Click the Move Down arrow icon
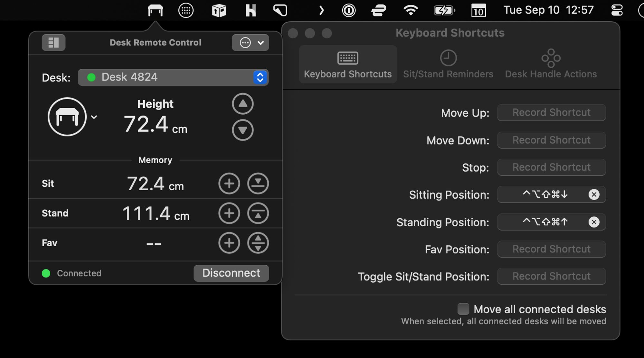The image size is (644, 358). (242, 130)
